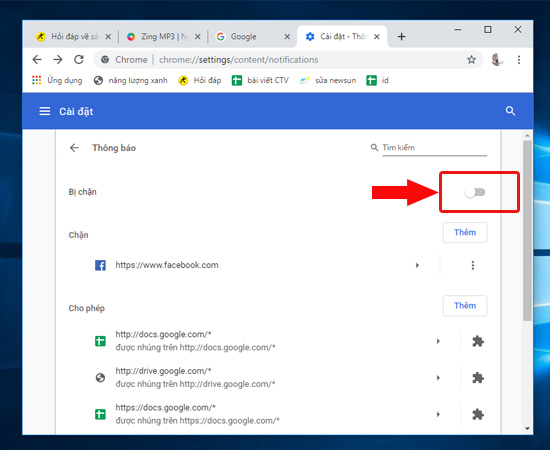Click the Chrome site info icon in address bar

coord(105,60)
